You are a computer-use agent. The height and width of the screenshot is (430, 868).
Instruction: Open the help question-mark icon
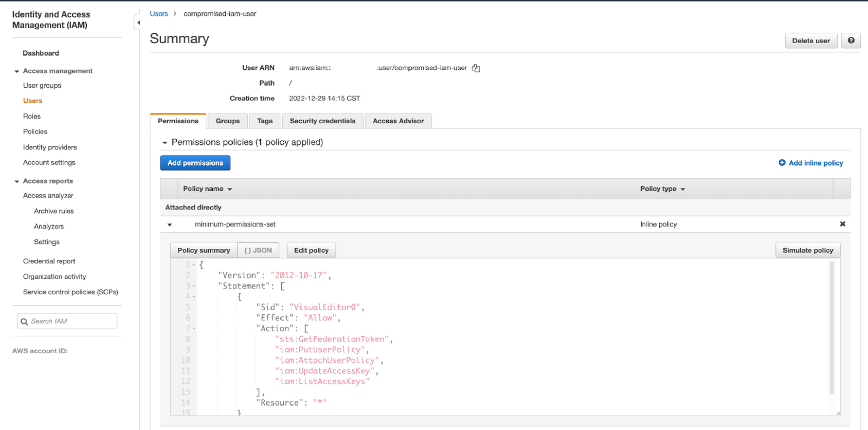[x=851, y=41]
